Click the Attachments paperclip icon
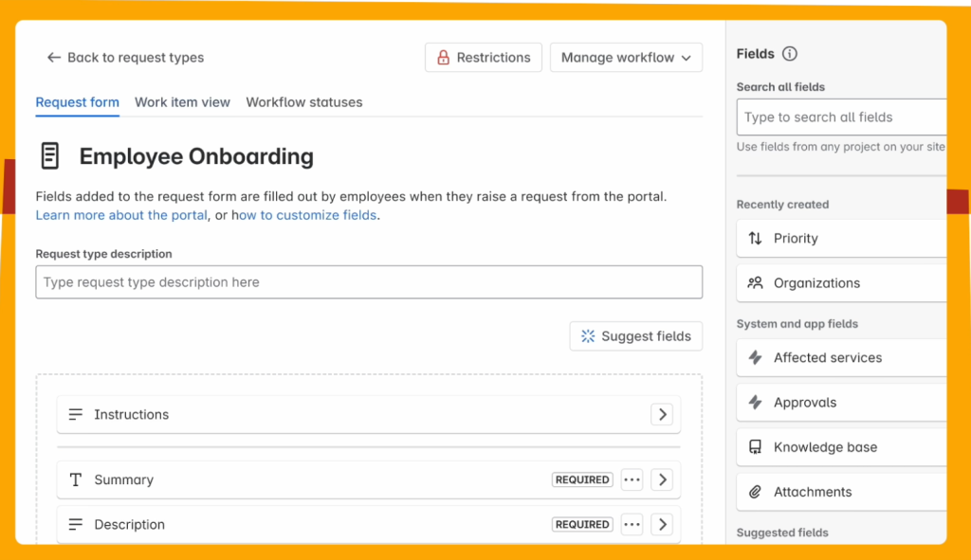 754,492
